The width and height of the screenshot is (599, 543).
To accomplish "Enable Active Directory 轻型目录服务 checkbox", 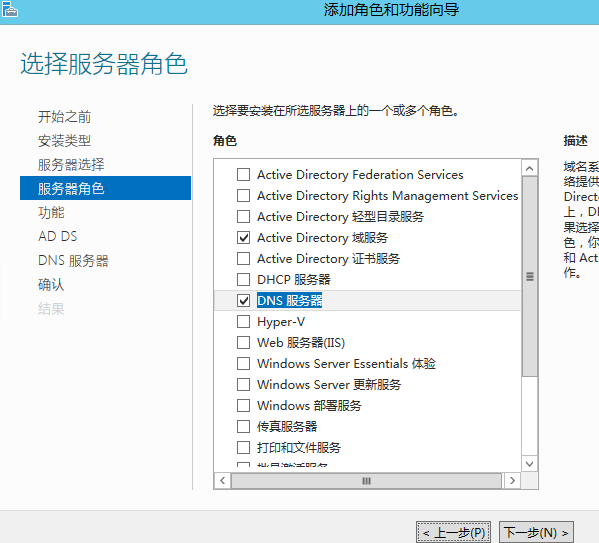I will click(243, 217).
